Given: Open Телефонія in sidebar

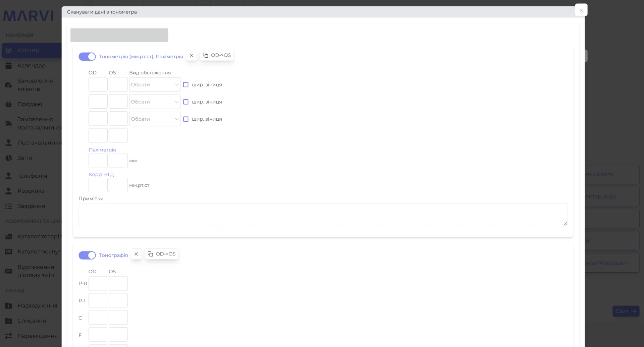Looking at the screenshot, I should click(32, 176).
